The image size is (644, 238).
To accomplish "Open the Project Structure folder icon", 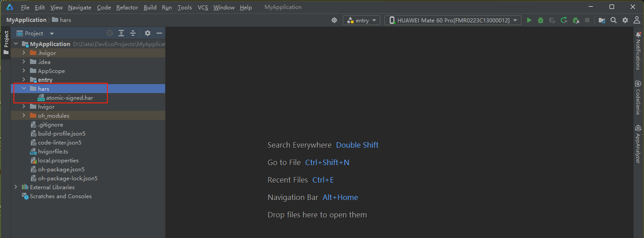I will point(602,20).
